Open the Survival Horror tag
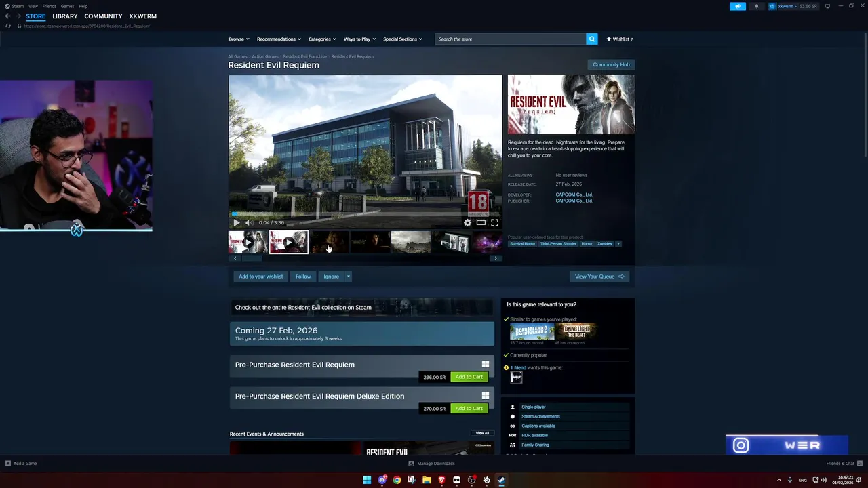 click(x=523, y=243)
